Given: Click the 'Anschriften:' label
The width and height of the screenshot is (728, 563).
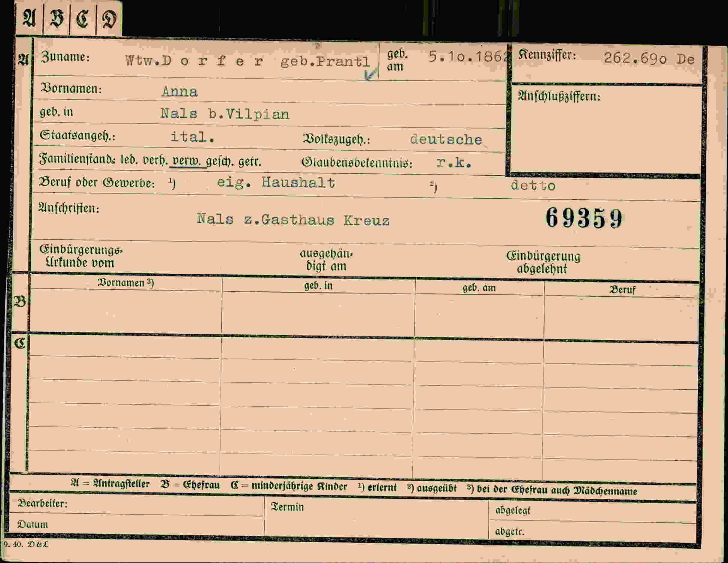Looking at the screenshot, I should pyautogui.click(x=69, y=208).
